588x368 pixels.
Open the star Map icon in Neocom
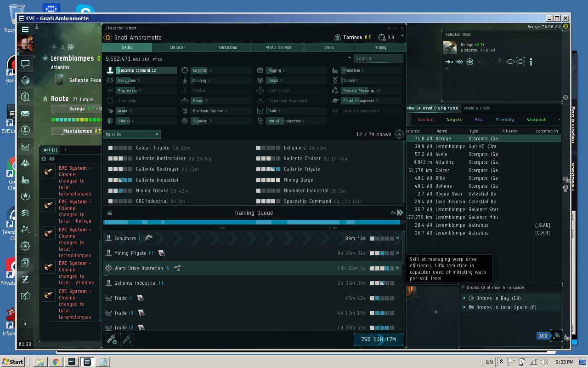25,230
